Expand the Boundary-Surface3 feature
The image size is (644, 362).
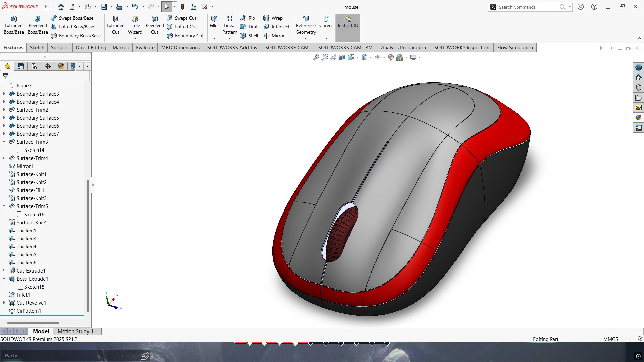click(4, 94)
